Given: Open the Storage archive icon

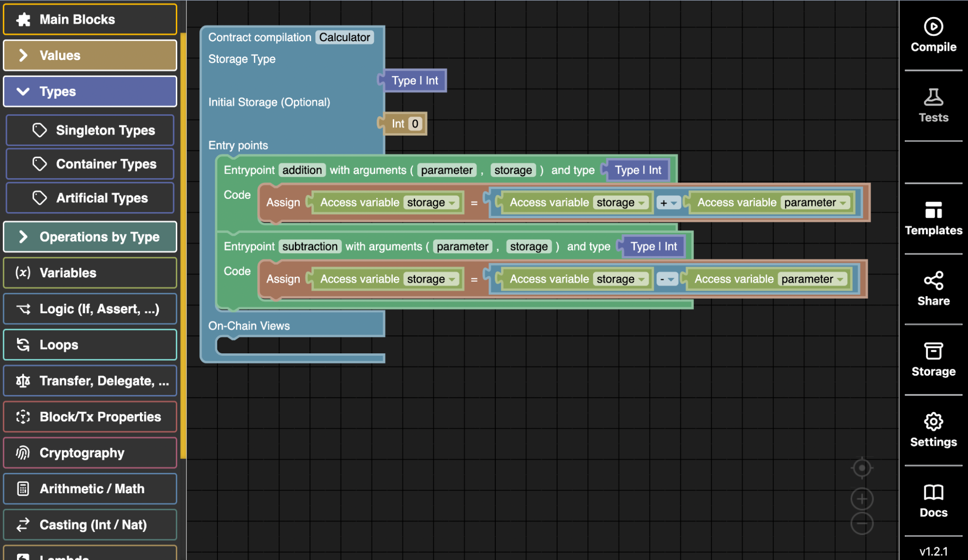Looking at the screenshot, I should click(933, 351).
